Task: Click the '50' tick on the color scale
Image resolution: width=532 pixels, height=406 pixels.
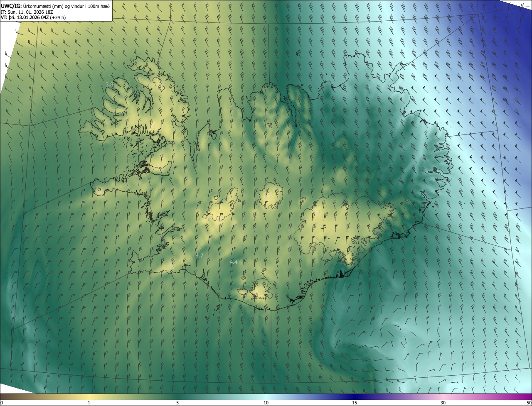Action: pos(529,403)
